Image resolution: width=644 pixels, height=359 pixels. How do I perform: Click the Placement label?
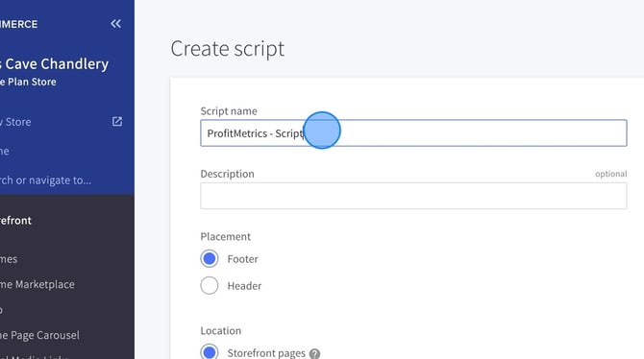tap(226, 237)
